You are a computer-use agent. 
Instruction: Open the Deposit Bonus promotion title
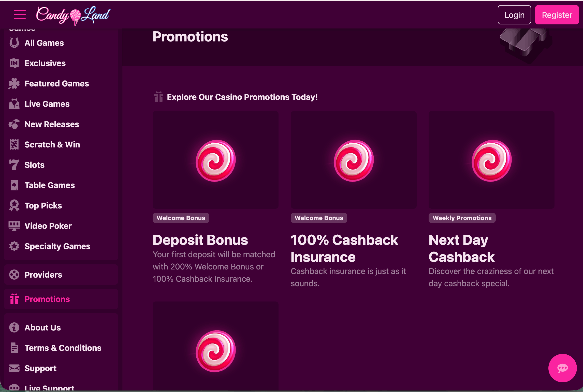[200, 240]
